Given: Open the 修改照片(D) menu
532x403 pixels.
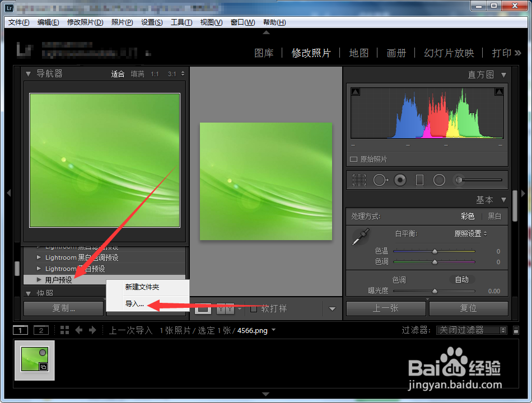Looking at the screenshot, I should coord(85,22).
